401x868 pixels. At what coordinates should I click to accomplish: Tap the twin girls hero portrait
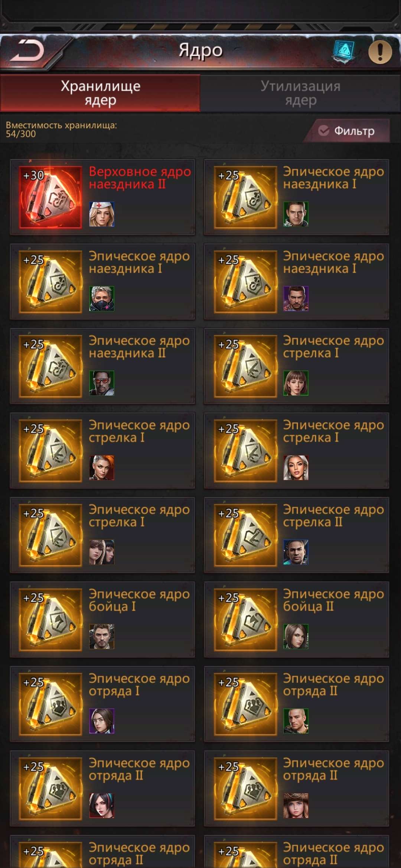tap(102, 552)
